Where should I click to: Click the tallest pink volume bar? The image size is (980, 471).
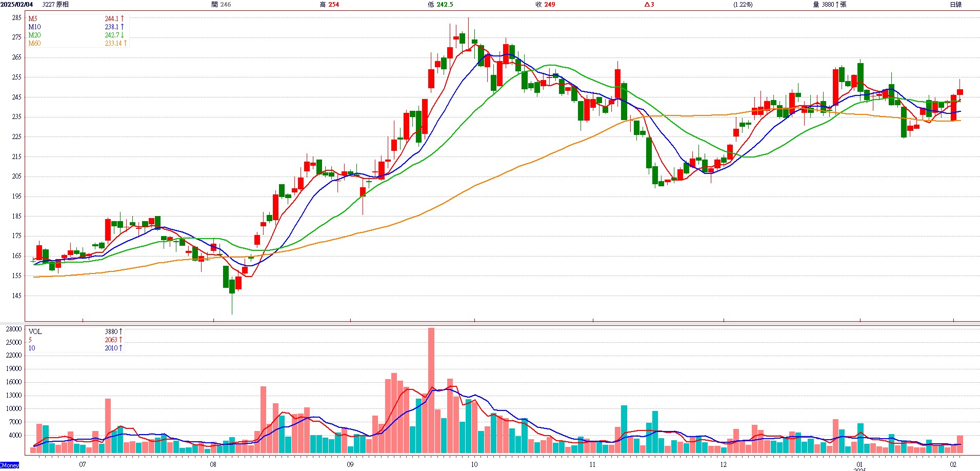[431, 390]
